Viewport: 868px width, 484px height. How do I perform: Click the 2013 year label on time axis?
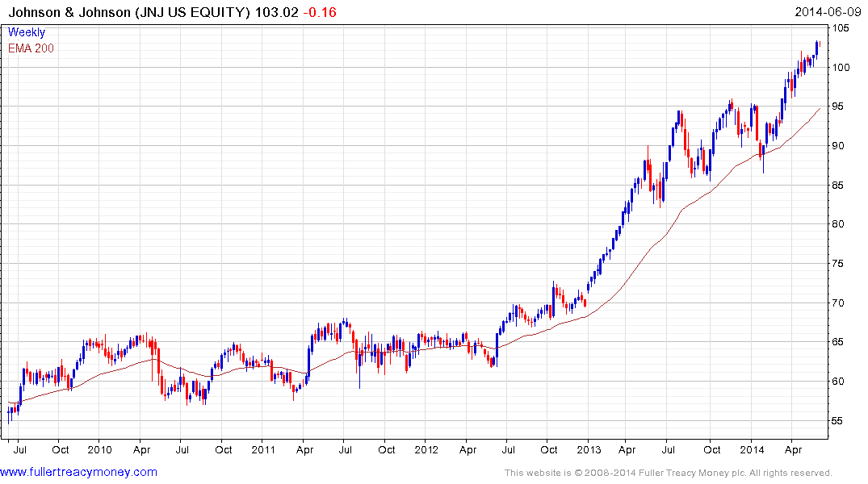589,449
